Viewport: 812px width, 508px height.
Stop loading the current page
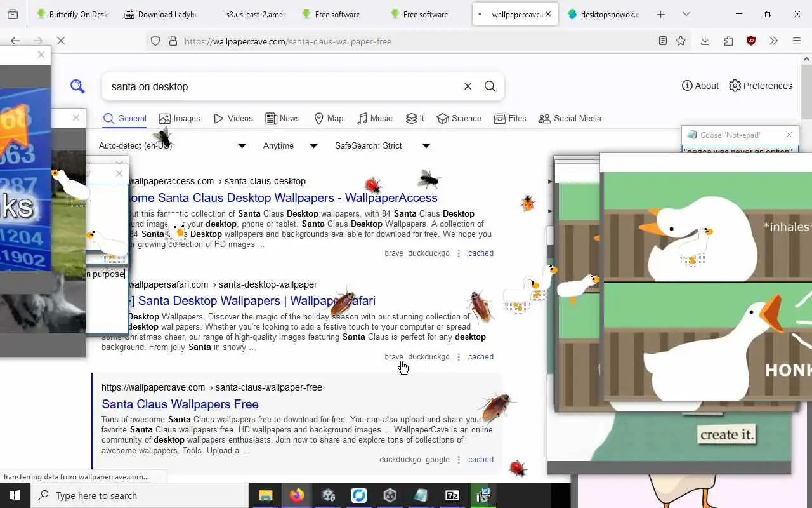[x=61, y=41]
